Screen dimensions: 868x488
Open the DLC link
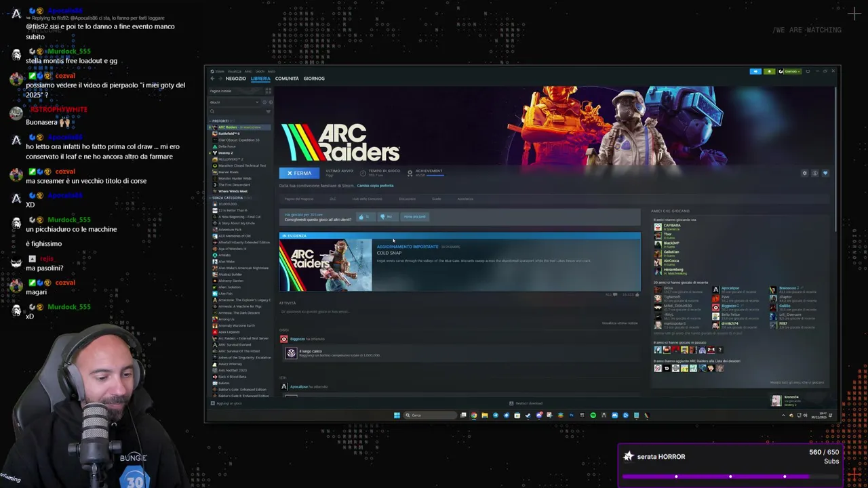(333, 199)
